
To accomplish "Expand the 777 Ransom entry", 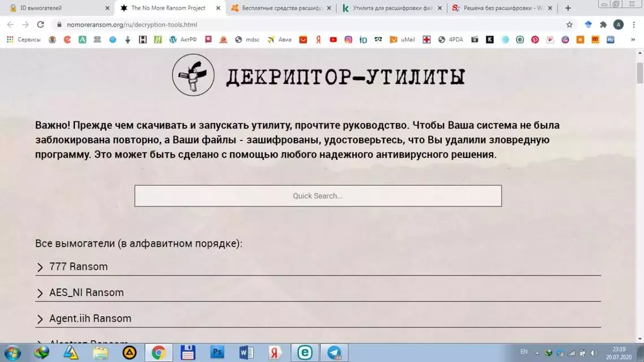I will [318, 266].
